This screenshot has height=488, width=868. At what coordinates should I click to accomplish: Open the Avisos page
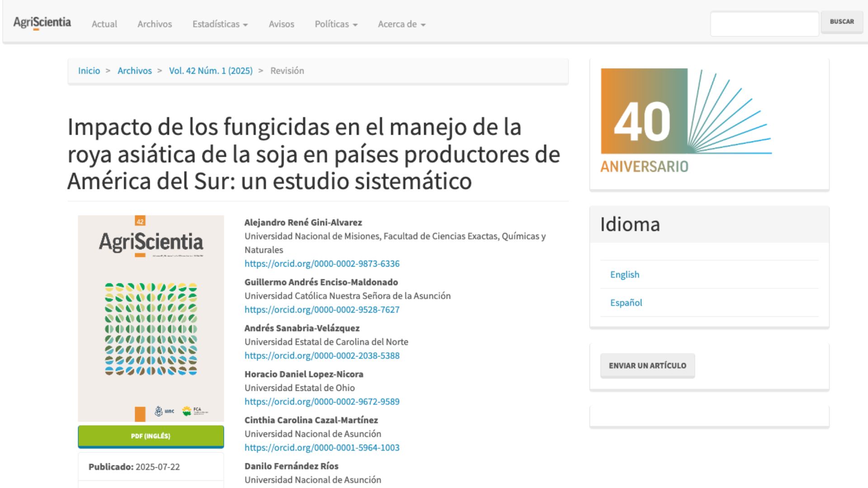pyautogui.click(x=281, y=24)
